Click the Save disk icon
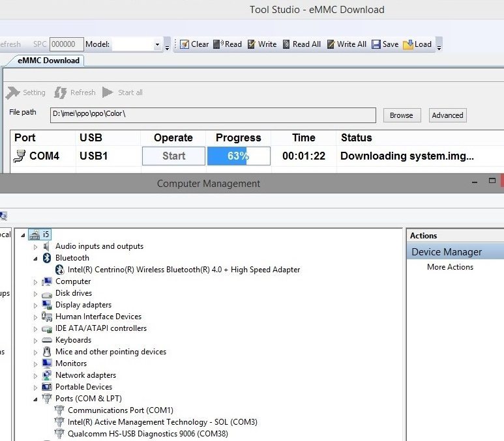Screen dimensions: 504x441 click(376, 44)
